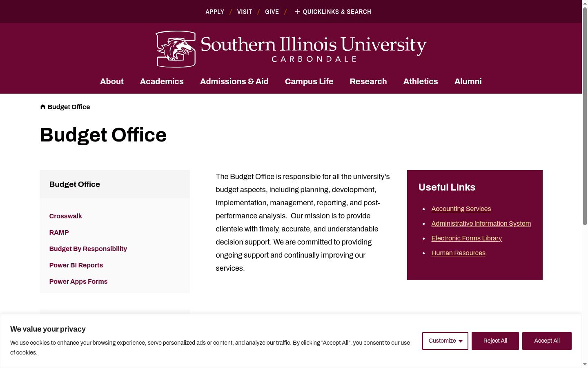
Task: Click the Apply link in top bar
Action: (x=215, y=11)
